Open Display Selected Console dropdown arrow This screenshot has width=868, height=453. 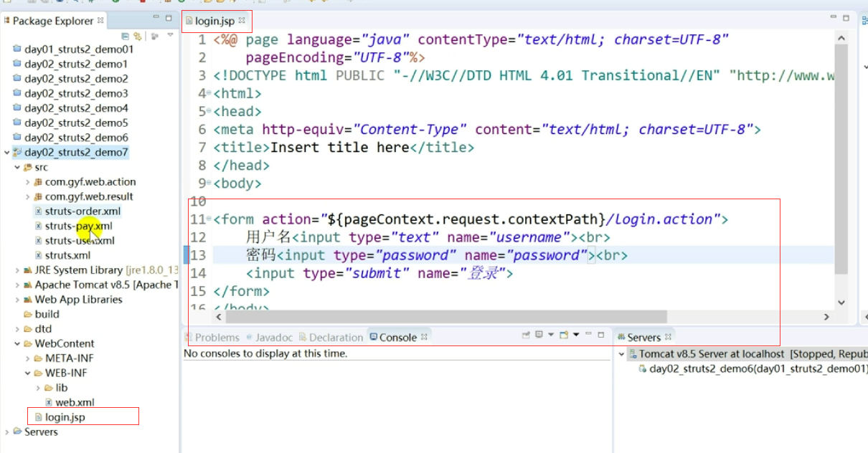[550, 335]
